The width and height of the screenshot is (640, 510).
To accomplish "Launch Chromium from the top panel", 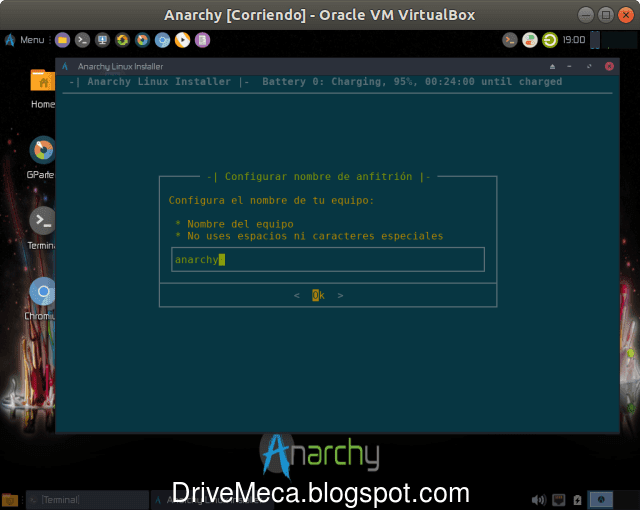I will point(162,40).
